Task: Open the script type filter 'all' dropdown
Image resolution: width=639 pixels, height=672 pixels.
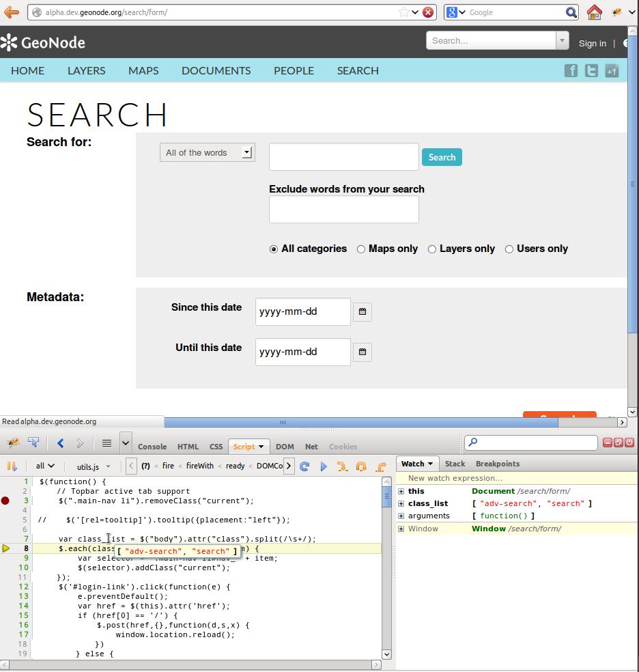Action: [x=45, y=466]
